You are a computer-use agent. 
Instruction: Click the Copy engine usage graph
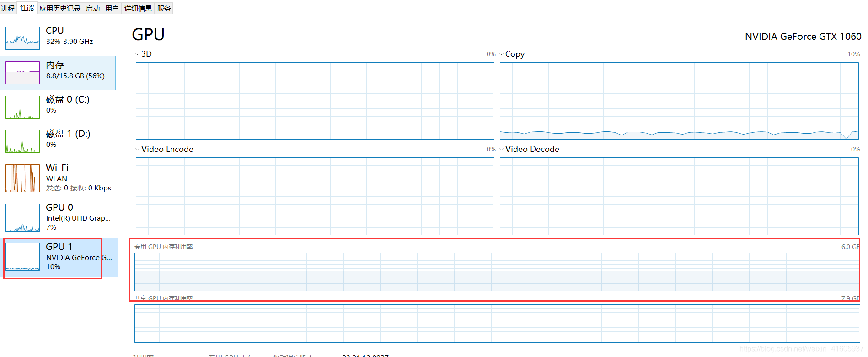(679, 101)
